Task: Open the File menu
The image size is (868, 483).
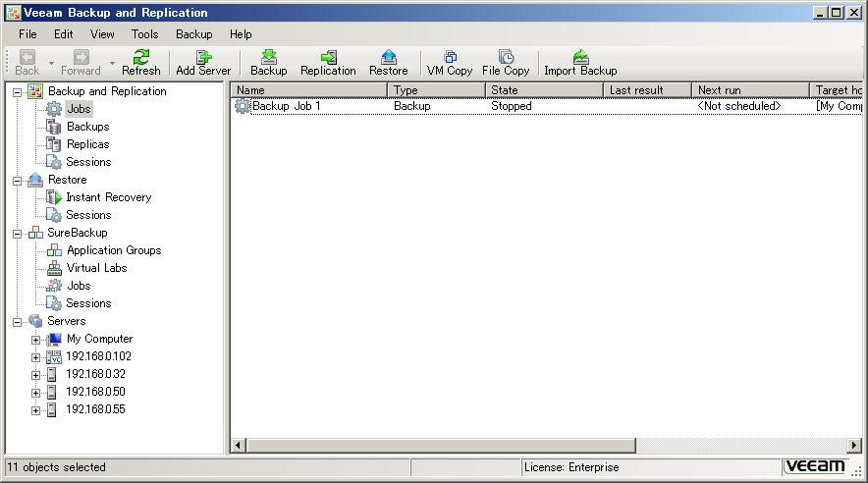Action: tap(27, 34)
